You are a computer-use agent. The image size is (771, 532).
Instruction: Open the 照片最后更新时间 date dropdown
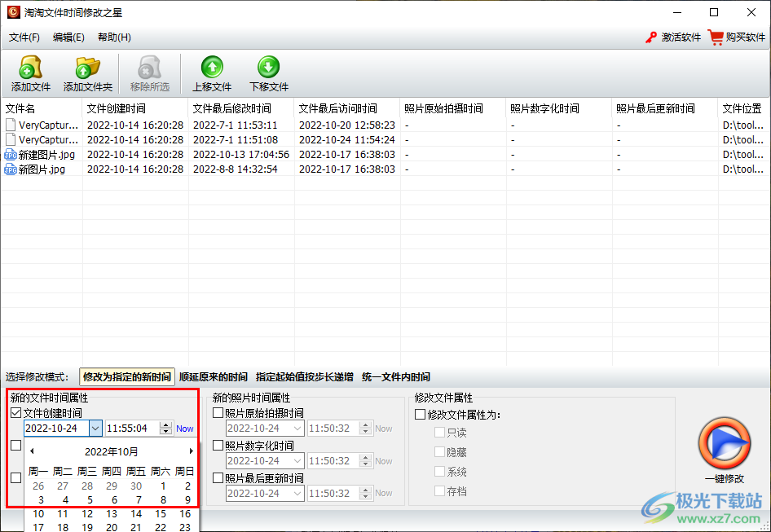click(x=297, y=493)
